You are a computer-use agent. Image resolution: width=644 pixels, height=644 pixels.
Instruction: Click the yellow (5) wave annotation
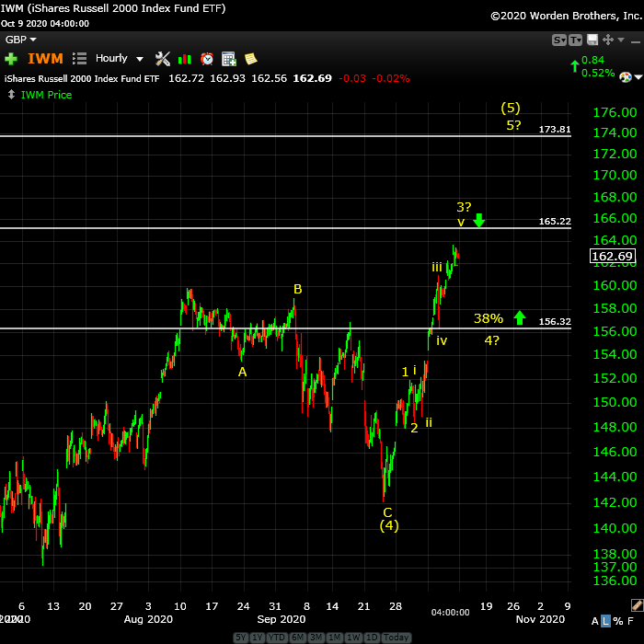click(x=511, y=108)
